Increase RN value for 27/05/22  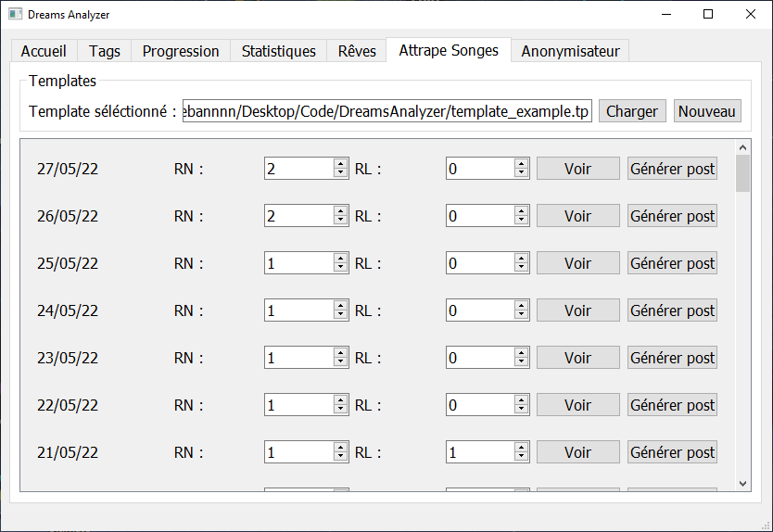tap(340, 164)
